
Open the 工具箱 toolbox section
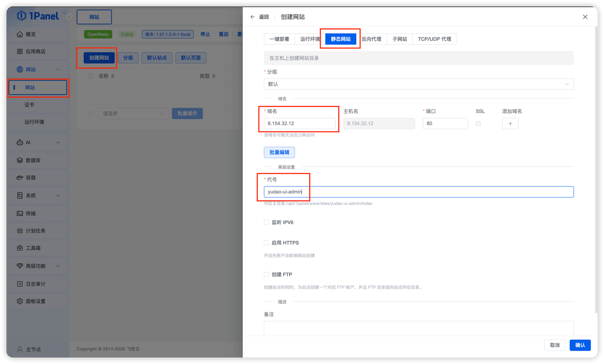33,248
